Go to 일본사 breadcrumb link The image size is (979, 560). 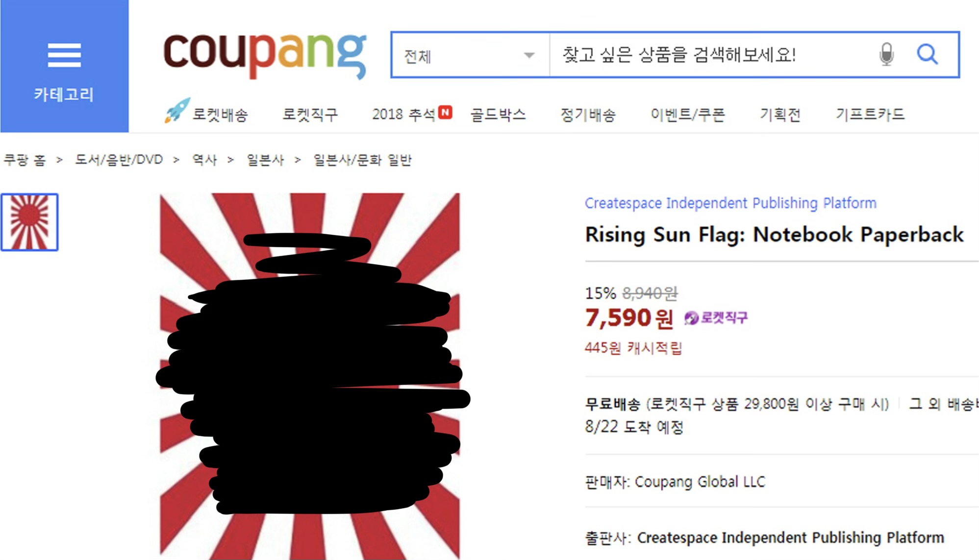(265, 160)
